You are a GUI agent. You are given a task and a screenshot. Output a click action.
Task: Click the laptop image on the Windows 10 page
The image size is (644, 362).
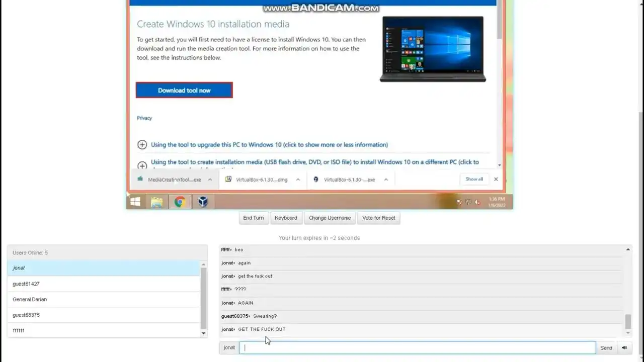[x=433, y=49]
